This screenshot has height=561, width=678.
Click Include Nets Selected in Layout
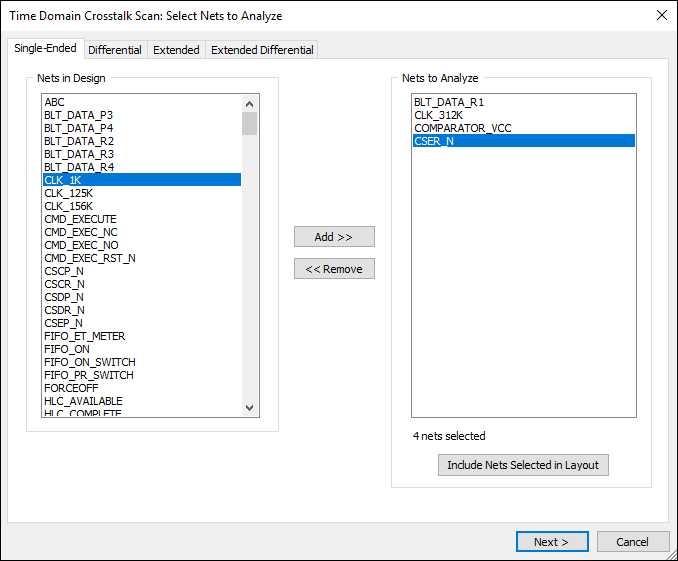click(x=523, y=465)
